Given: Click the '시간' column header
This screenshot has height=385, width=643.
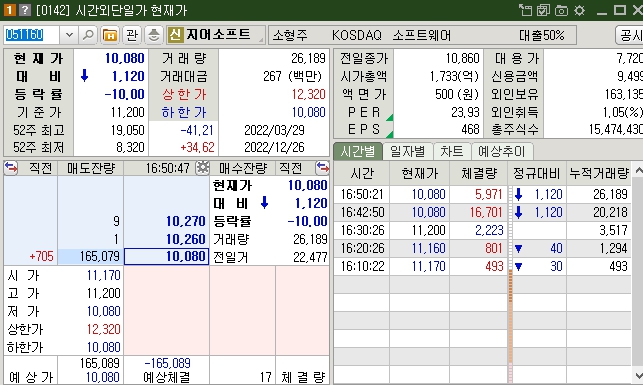Looking at the screenshot, I should coord(362,173).
